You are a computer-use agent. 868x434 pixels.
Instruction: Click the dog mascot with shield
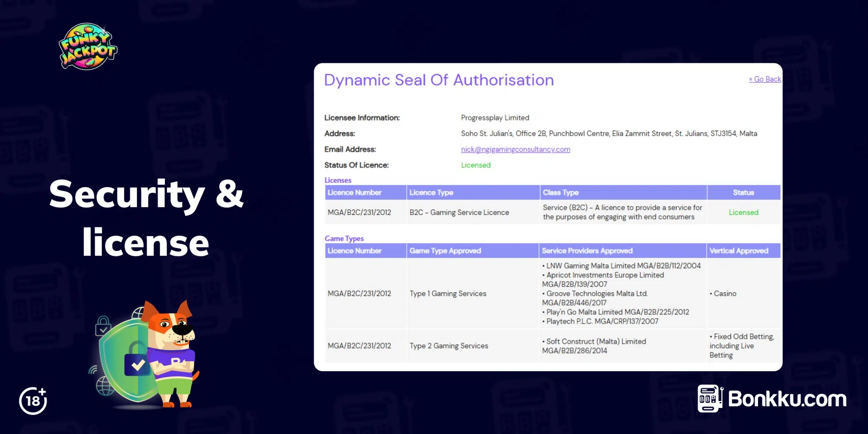145,354
